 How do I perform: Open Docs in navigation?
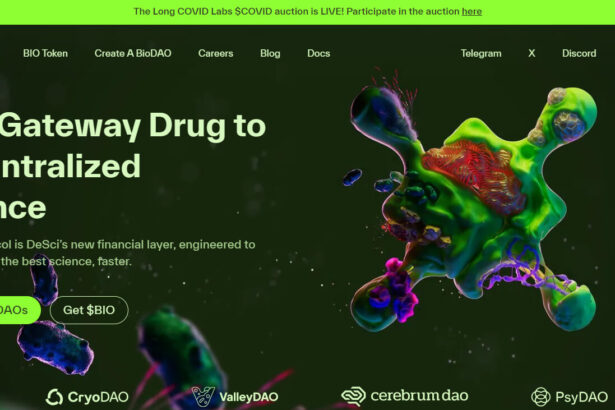[x=318, y=53]
